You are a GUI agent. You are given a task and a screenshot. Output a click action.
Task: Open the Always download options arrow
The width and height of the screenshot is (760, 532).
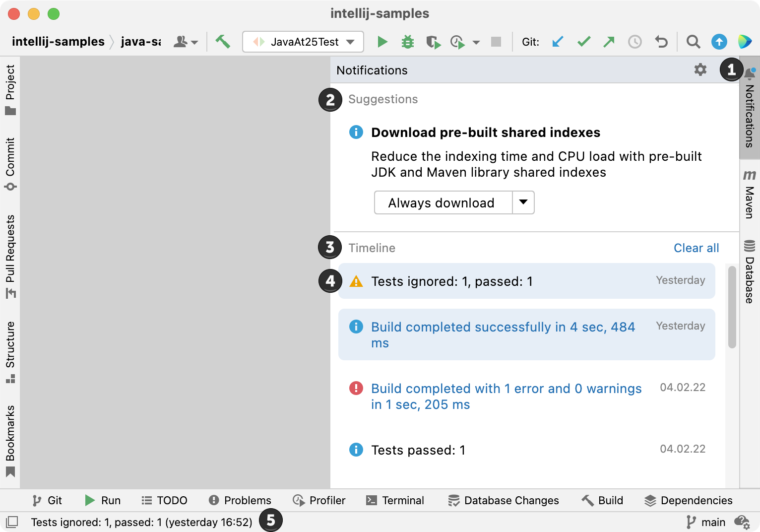tap(523, 202)
